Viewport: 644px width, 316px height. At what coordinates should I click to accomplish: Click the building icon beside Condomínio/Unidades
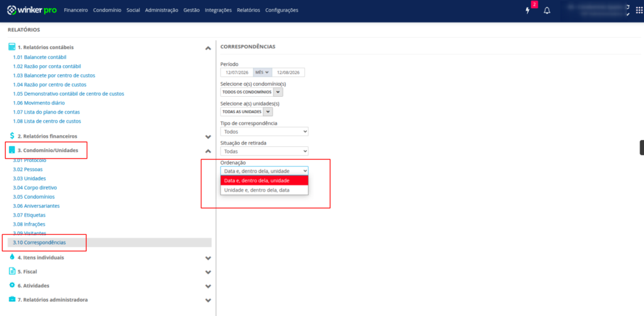[12, 150]
